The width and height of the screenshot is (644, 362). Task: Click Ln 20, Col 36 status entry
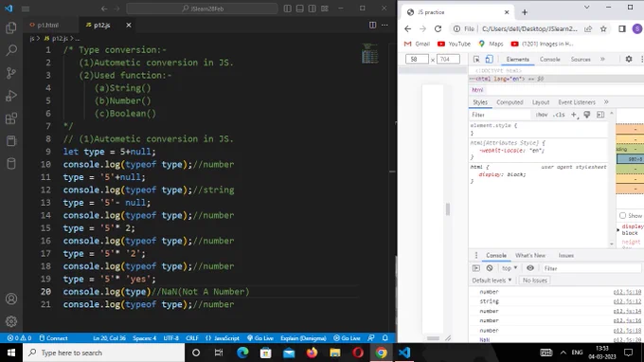click(x=109, y=338)
